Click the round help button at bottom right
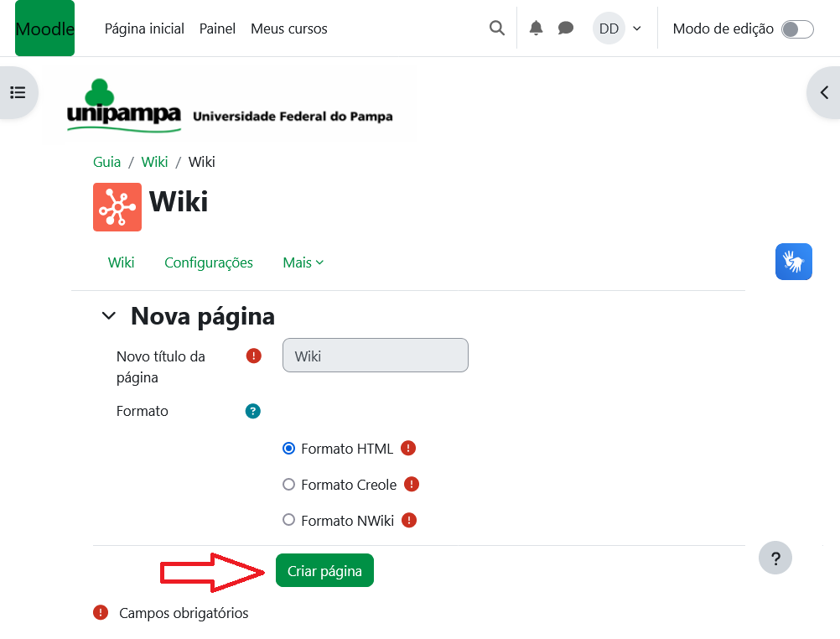 [775, 558]
